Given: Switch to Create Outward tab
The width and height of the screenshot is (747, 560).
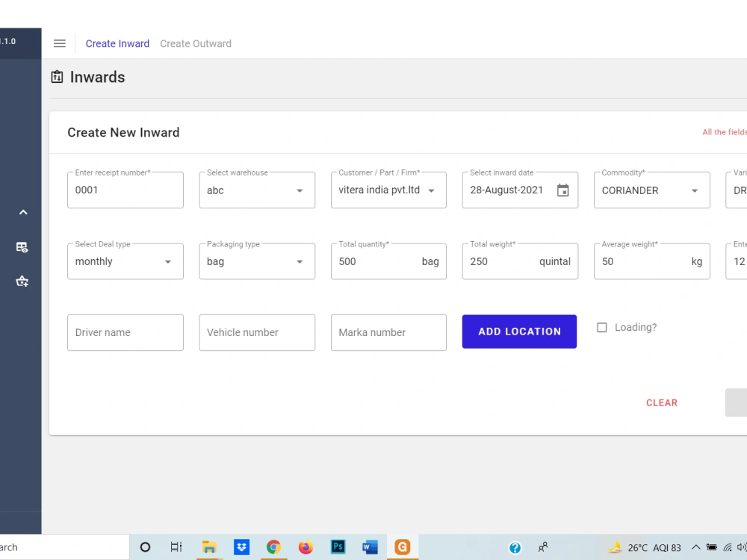Looking at the screenshot, I should [x=196, y=43].
